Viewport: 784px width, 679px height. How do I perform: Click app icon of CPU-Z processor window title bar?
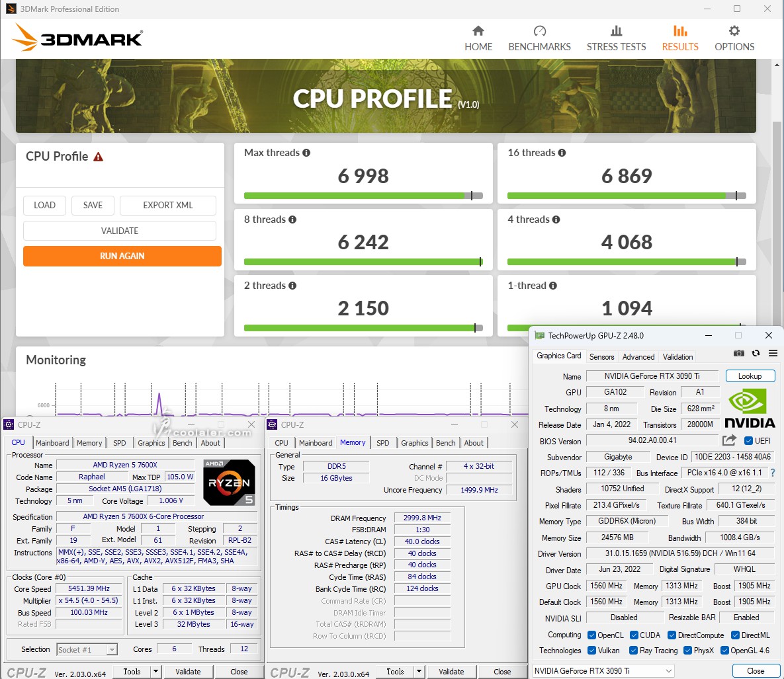(x=9, y=424)
